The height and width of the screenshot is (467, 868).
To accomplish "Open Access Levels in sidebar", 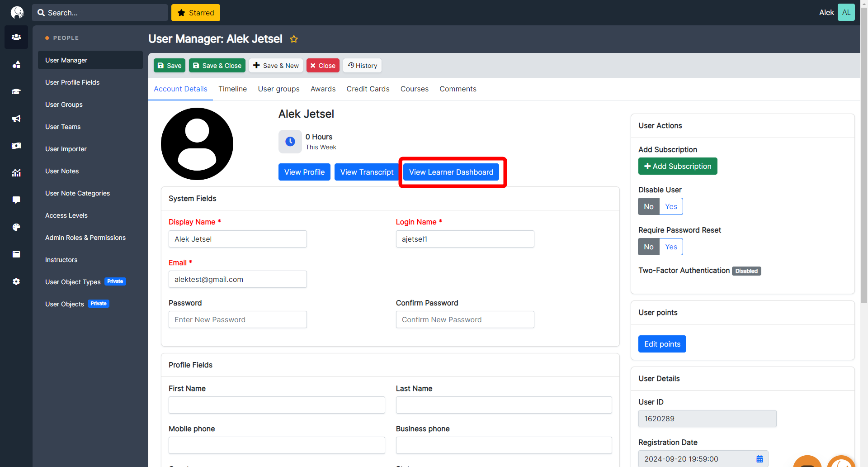I will coord(90,215).
